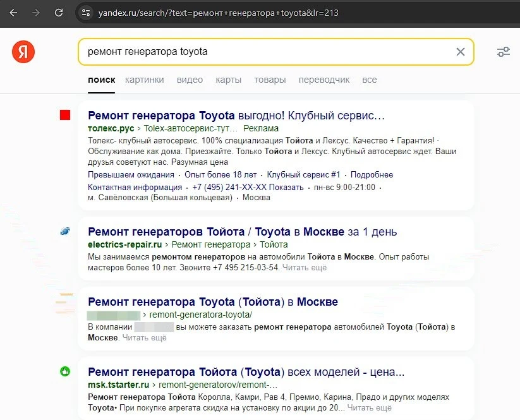520x420 pixels.
Task: Click red square favicon of толекс.рус result
Action: pos(65,115)
